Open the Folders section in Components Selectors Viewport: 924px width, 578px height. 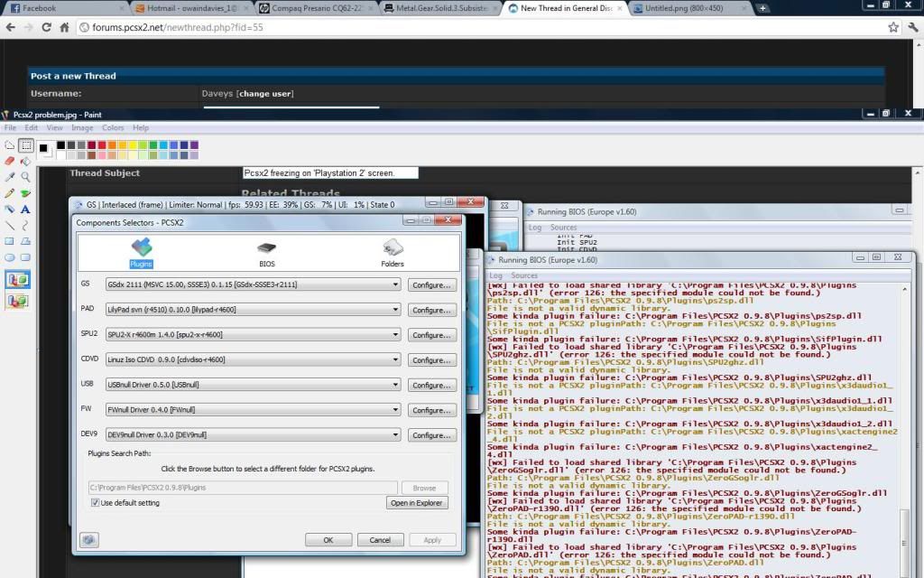pyautogui.click(x=393, y=254)
